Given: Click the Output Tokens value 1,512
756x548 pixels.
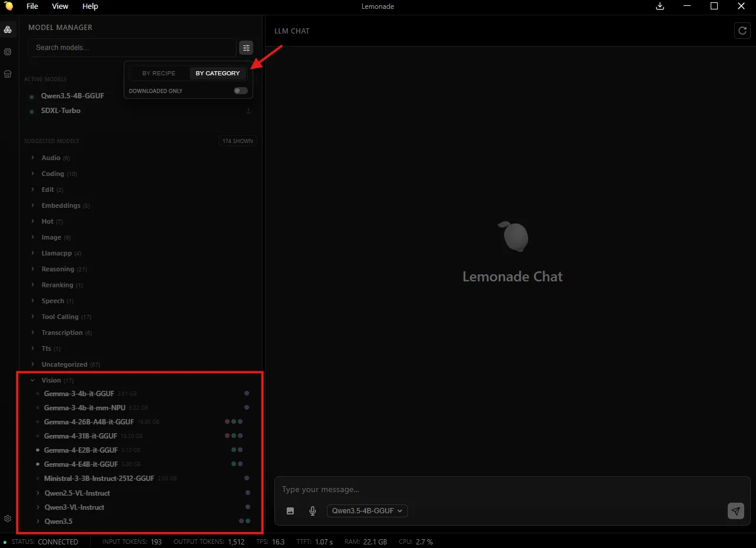Looking at the screenshot, I should 236,542.
